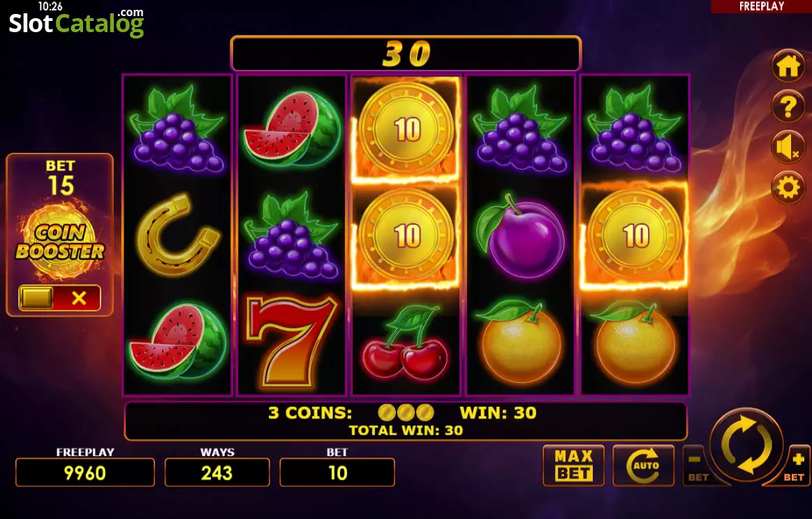Click the BET value field showing 10
Image resolution: width=812 pixels, height=519 pixels.
pos(337,472)
